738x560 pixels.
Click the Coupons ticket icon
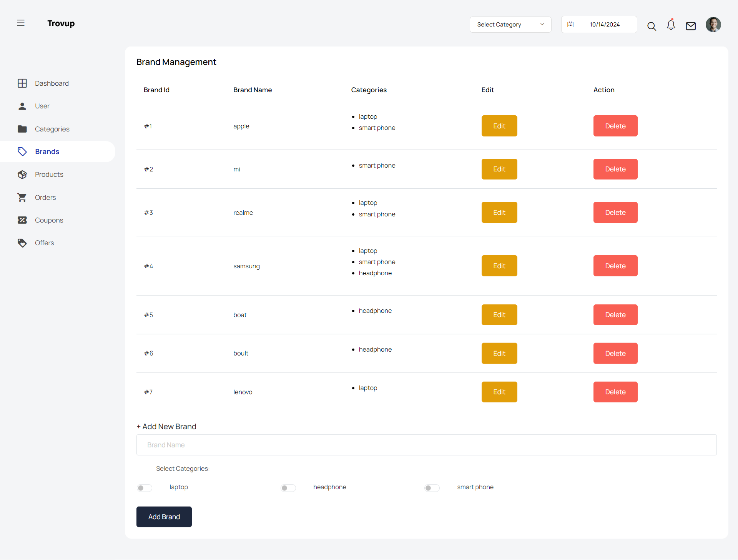(22, 220)
